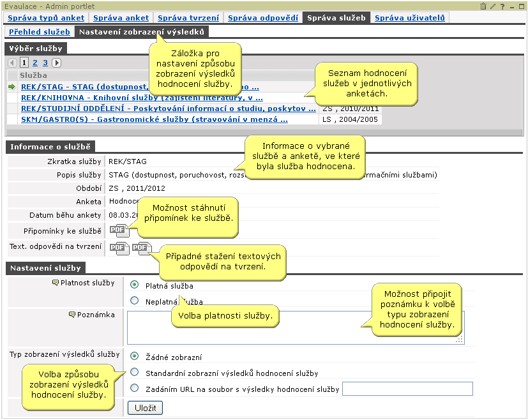Viewport: 528px width, 420px height.
Task: Go to page 3 of the service list
Action: coord(45,63)
